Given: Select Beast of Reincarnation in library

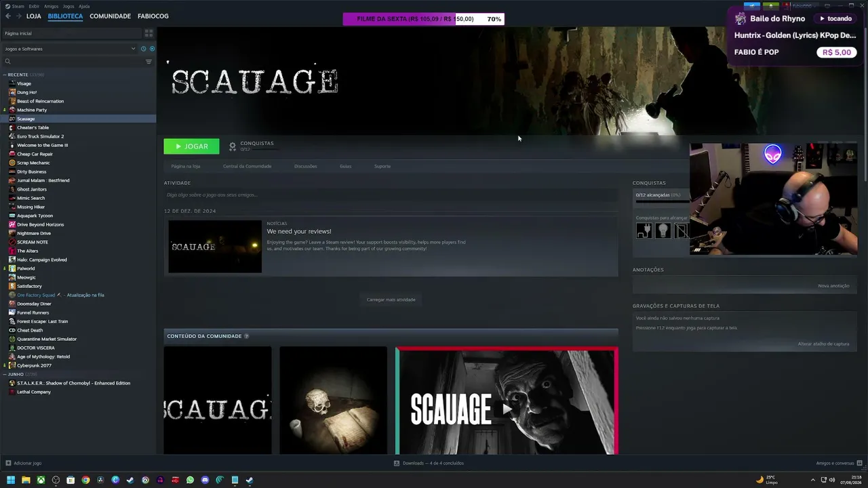Looking at the screenshot, I should tap(40, 101).
